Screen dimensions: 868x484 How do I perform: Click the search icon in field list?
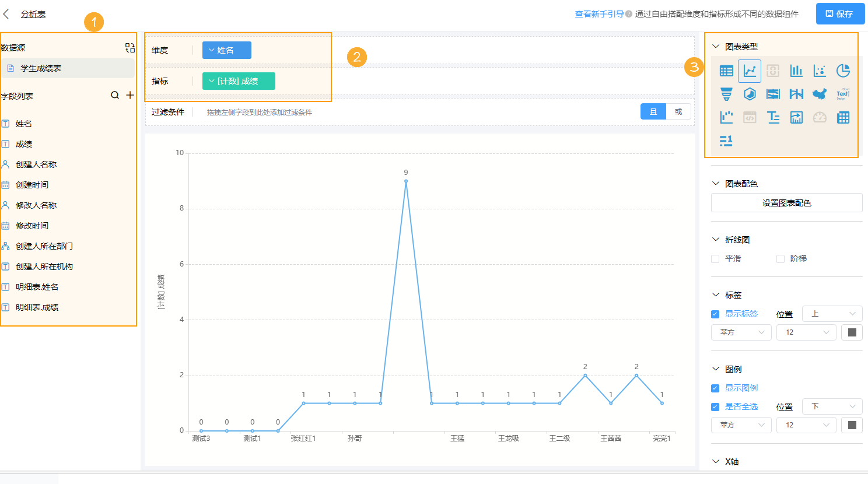pos(115,95)
